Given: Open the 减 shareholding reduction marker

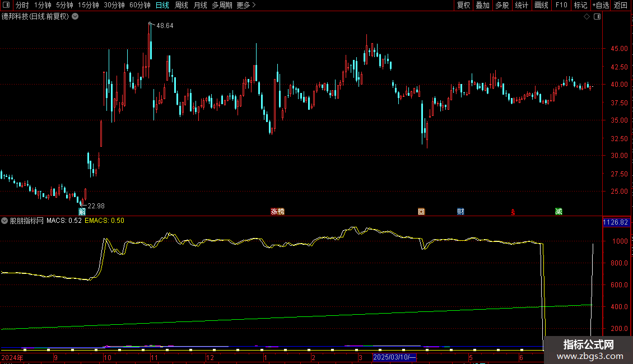Looking at the screenshot, I should coord(558,212).
